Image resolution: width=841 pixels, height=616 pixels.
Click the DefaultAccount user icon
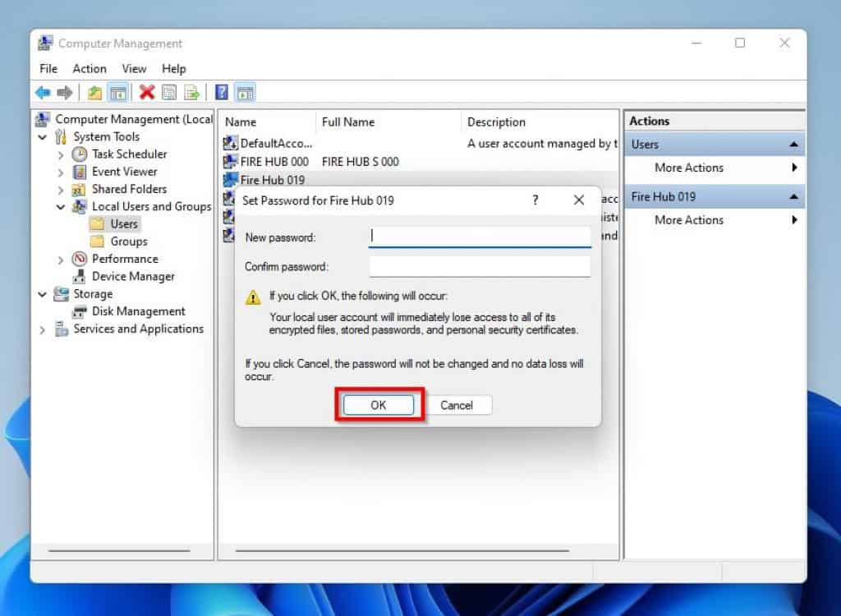click(230, 143)
